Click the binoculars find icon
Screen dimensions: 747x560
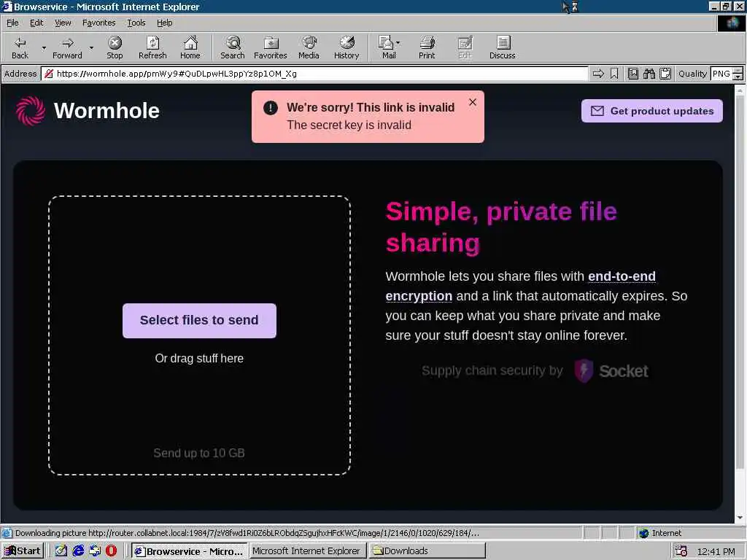pos(649,74)
